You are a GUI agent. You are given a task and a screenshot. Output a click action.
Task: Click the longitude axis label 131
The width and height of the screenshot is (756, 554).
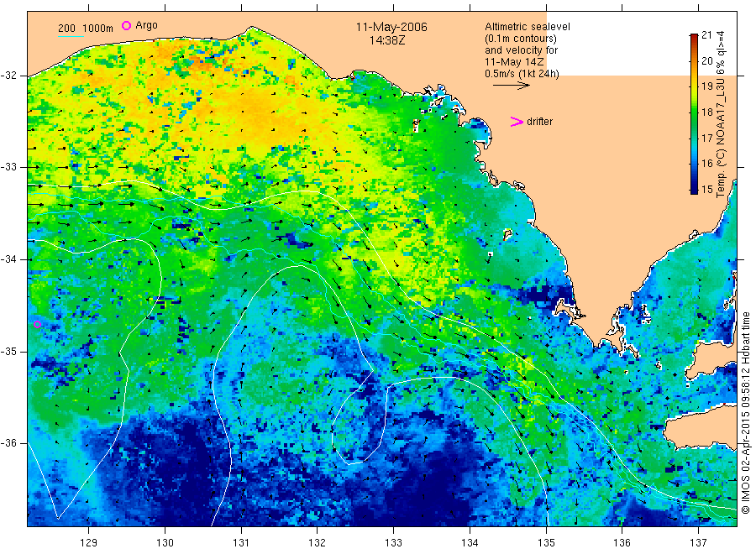241,543
